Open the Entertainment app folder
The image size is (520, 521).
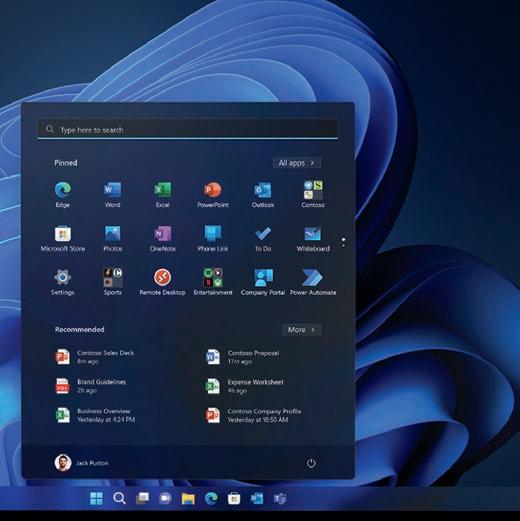[x=213, y=282]
